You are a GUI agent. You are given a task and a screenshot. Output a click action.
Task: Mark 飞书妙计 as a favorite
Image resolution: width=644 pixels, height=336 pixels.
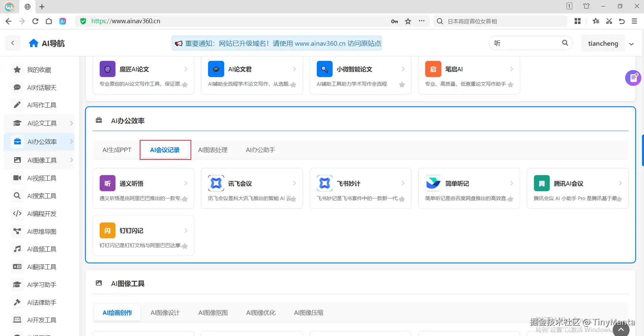pos(403,199)
